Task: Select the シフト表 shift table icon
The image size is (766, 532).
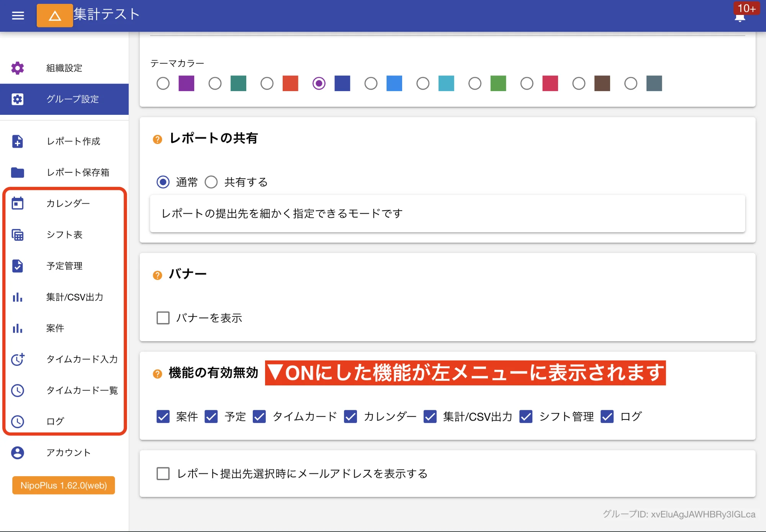Action: pos(17,235)
